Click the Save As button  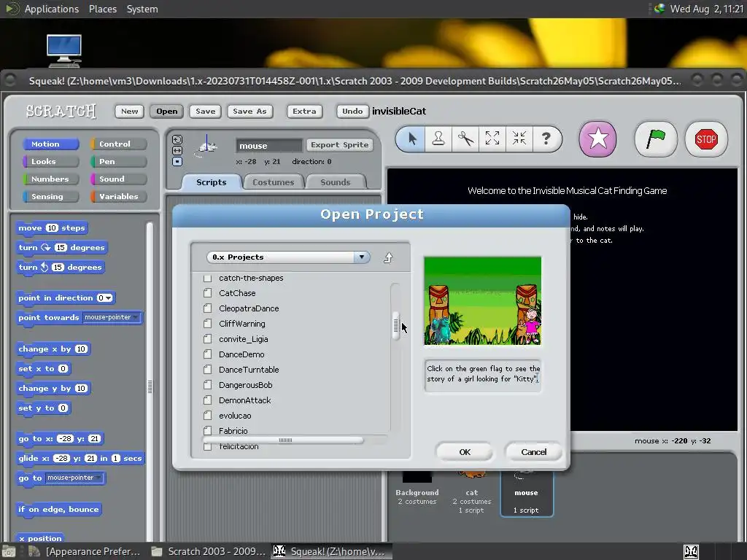click(x=249, y=111)
